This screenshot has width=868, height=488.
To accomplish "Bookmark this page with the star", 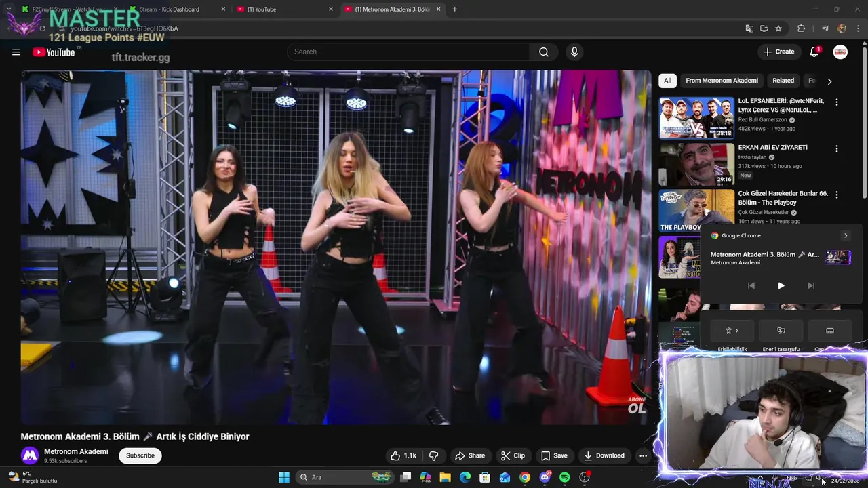I will pyautogui.click(x=778, y=28).
